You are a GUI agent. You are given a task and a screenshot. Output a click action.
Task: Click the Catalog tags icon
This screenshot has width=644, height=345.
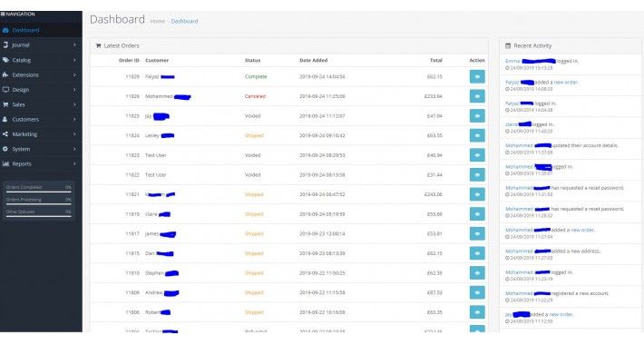5,60
